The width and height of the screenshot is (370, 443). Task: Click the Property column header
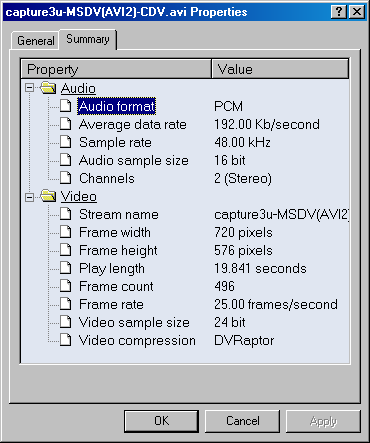[x=116, y=69]
